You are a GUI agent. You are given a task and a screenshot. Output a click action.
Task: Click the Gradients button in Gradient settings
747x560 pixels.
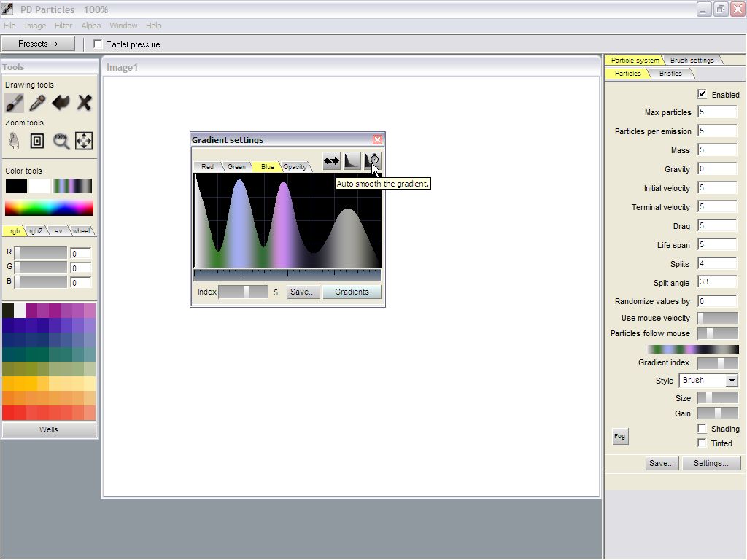(352, 292)
